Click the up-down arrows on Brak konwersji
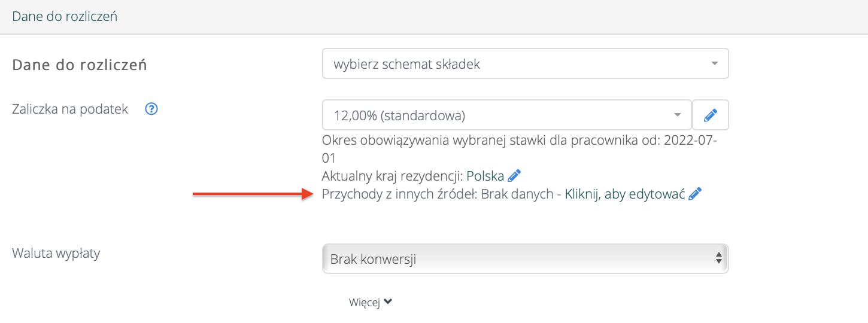 pos(718,259)
